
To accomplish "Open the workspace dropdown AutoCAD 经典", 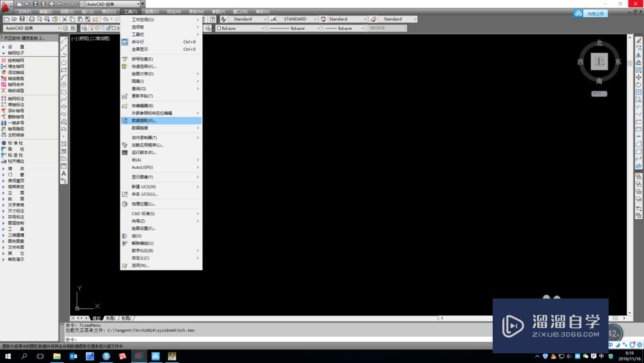I will tap(32, 28).
